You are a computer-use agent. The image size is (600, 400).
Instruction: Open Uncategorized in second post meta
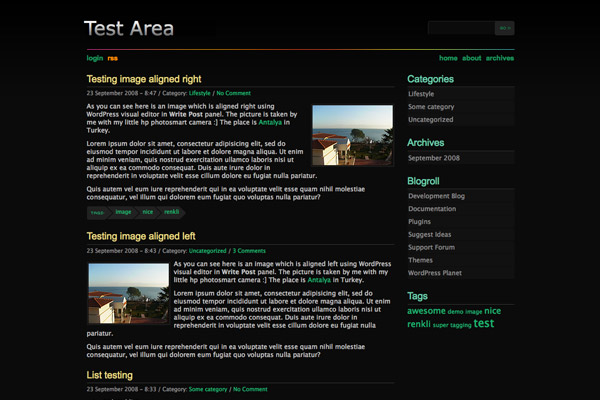click(207, 251)
